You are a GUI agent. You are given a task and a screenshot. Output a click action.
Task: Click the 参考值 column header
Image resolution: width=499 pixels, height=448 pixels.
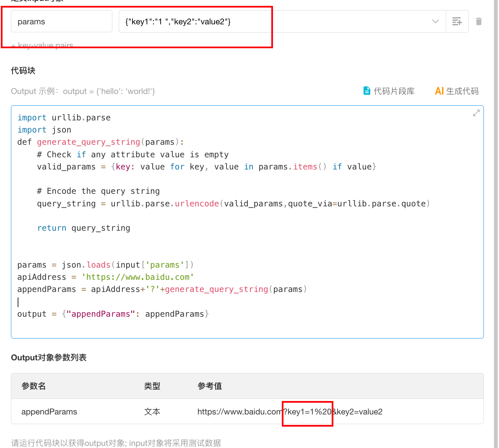point(210,386)
